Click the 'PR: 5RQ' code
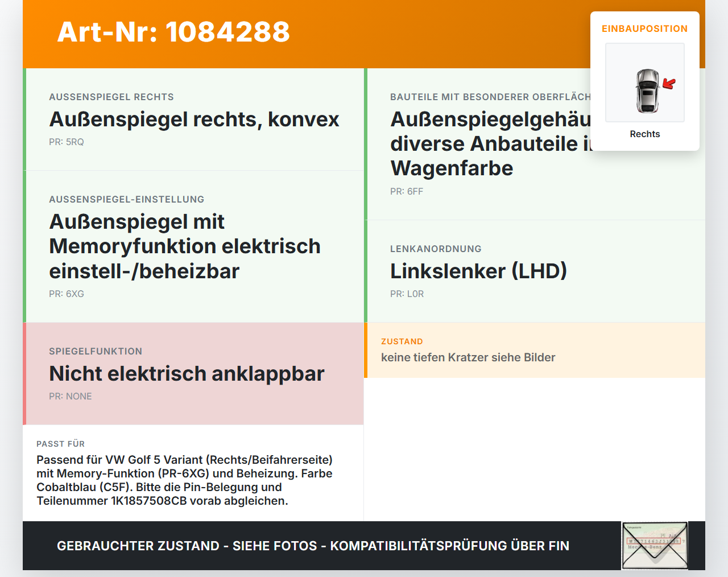This screenshot has height=577, width=728. 67,142
